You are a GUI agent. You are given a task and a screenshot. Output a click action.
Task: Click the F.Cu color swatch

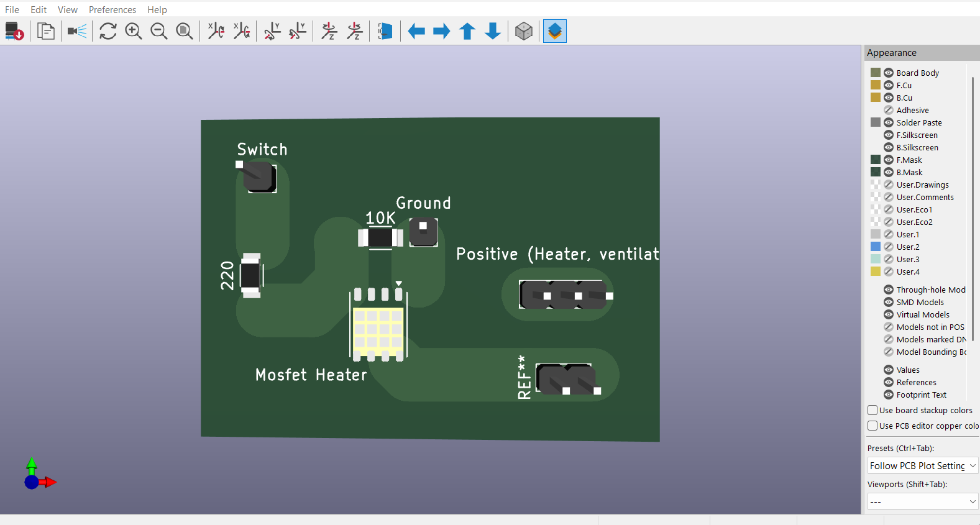tap(876, 85)
